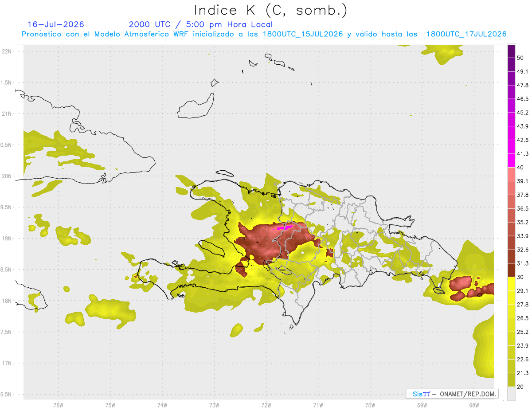Viewport: 532px width, 411px height.
Task: Click the color bar label "20" at the bottom
Action: point(520,387)
